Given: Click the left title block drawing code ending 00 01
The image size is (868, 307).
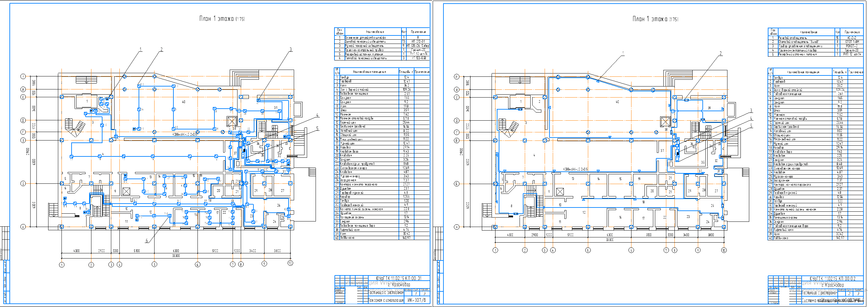Looking at the screenshot, I should 399,278.
